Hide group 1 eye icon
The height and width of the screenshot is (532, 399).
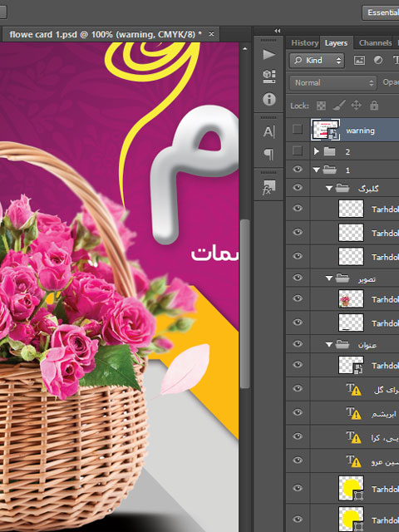[298, 169]
